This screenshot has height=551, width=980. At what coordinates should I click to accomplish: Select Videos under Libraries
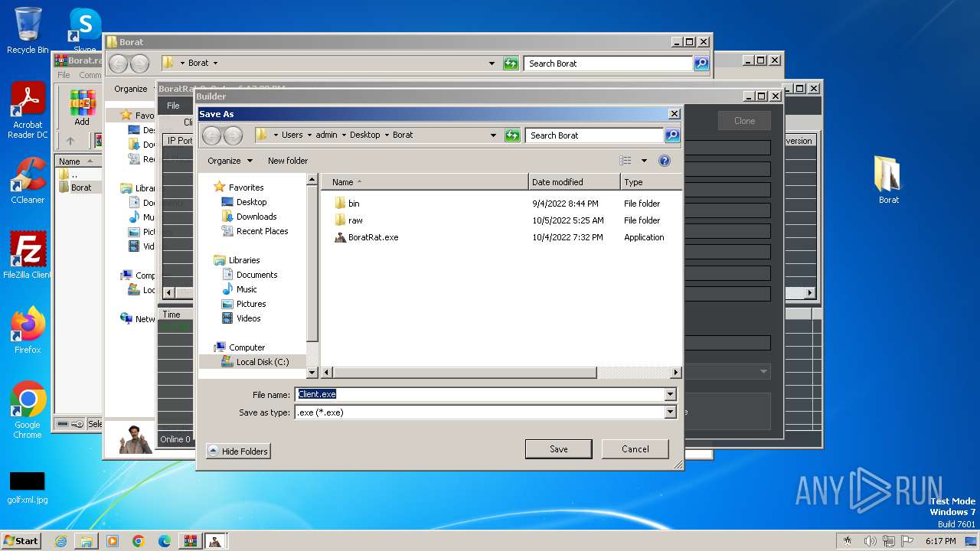coord(248,318)
